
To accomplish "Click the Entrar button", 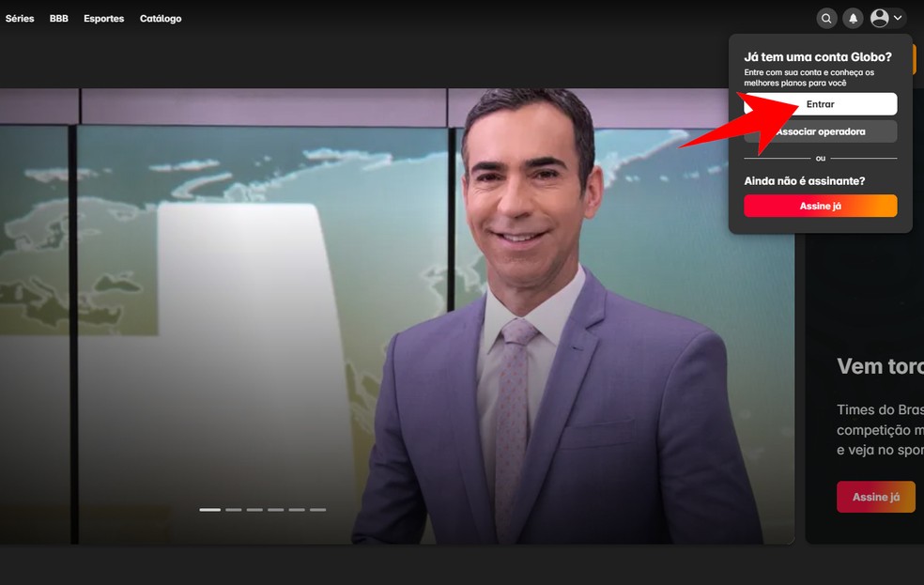I will pyautogui.click(x=821, y=104).
